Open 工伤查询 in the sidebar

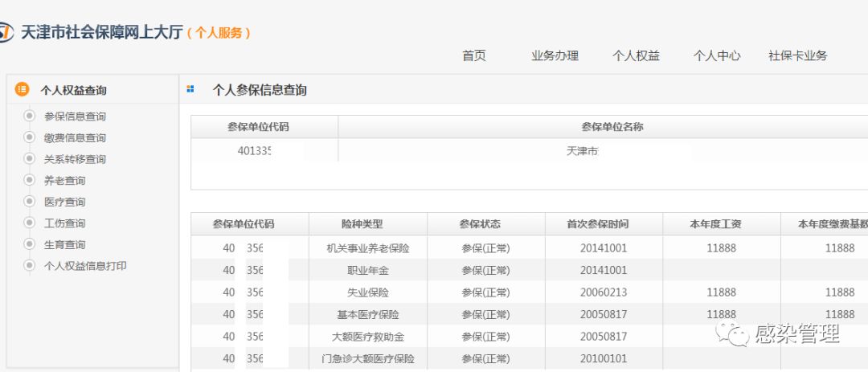(x=64, y=223)
